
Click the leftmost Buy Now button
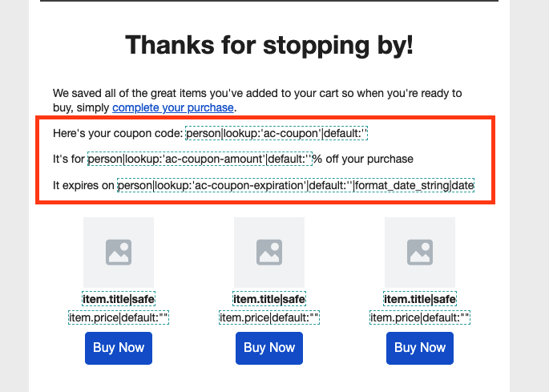pos(119,348)
